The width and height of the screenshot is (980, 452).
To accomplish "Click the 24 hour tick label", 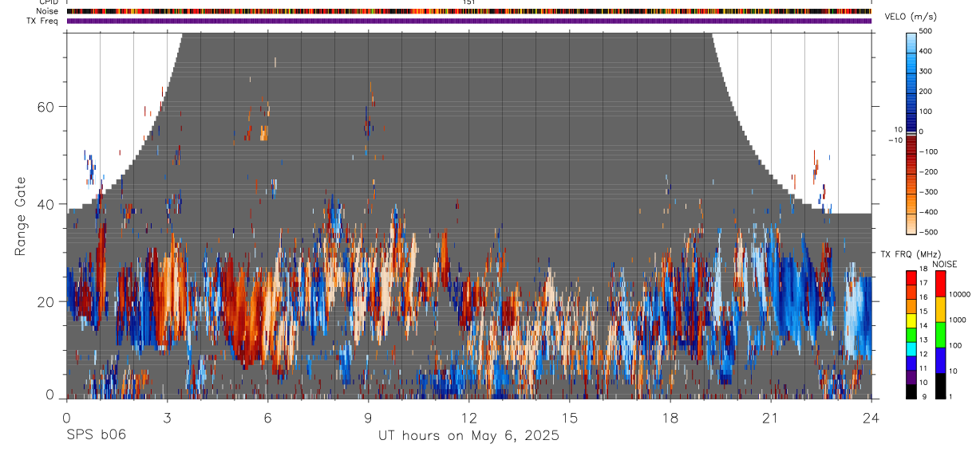I will 871,417.
